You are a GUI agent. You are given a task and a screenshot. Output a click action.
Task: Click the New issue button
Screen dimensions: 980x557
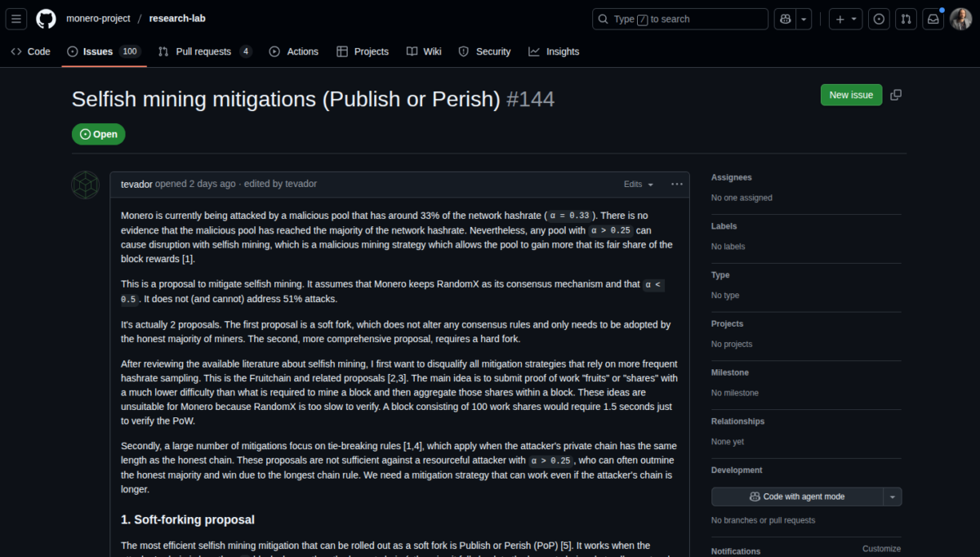pos(851,95)
